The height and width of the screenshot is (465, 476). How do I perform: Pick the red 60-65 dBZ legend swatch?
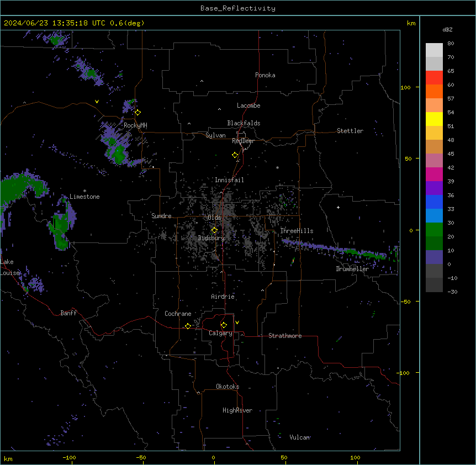pyautogui.click(x=434, y=78)
